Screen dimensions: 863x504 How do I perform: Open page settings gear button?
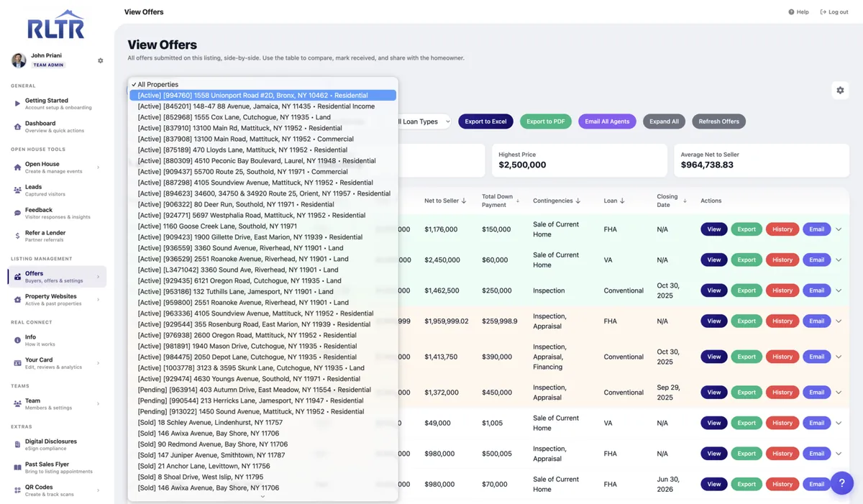coord(839,91)
